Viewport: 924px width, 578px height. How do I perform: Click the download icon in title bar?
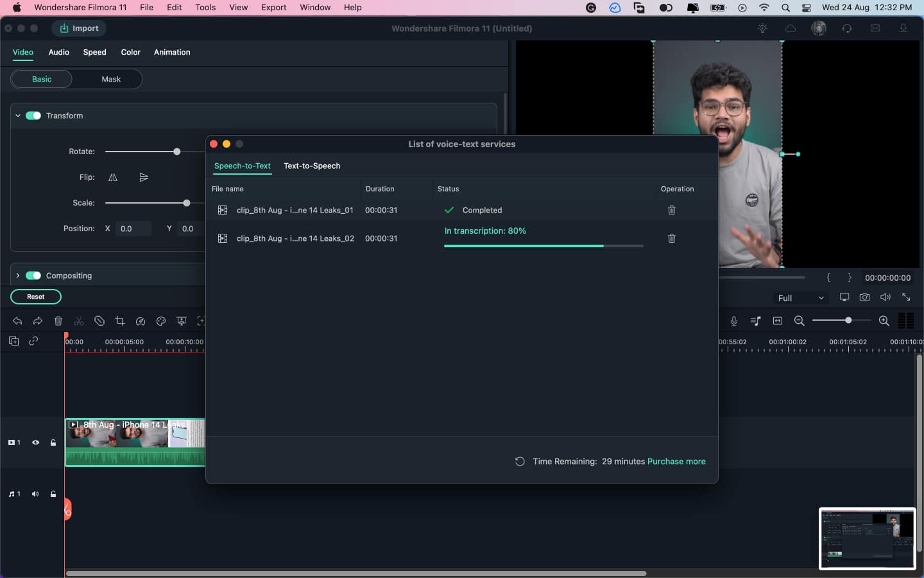tap(903, 28)
